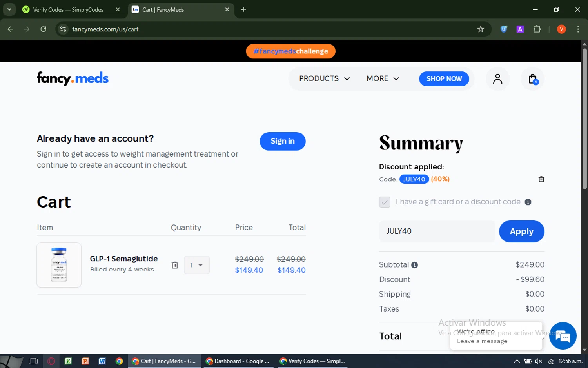Switch to Verify Codes taskbar window
Screen dimensions: 588x368
[x=312, y=361]
